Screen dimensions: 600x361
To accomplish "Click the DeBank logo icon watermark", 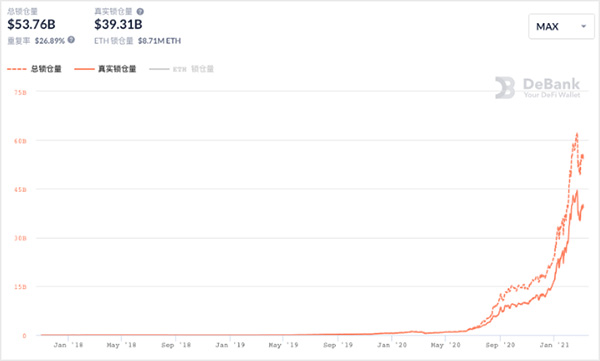I will 505,88.
